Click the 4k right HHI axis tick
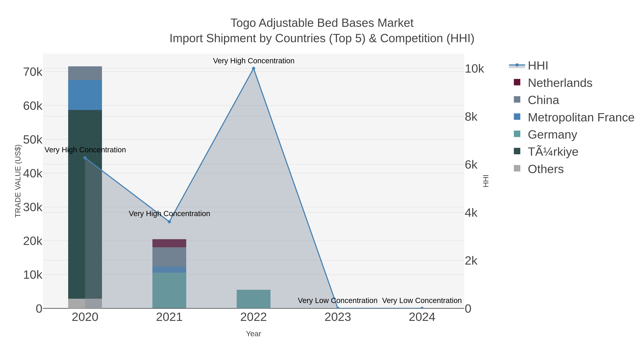Image resolution: width=644 pixels, height=362 pixels. coord(471,213)
